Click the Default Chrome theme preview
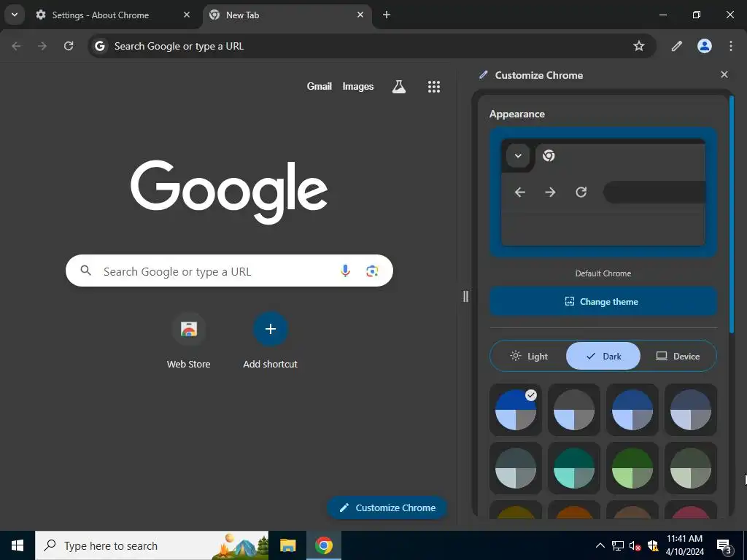 point(603,192)
